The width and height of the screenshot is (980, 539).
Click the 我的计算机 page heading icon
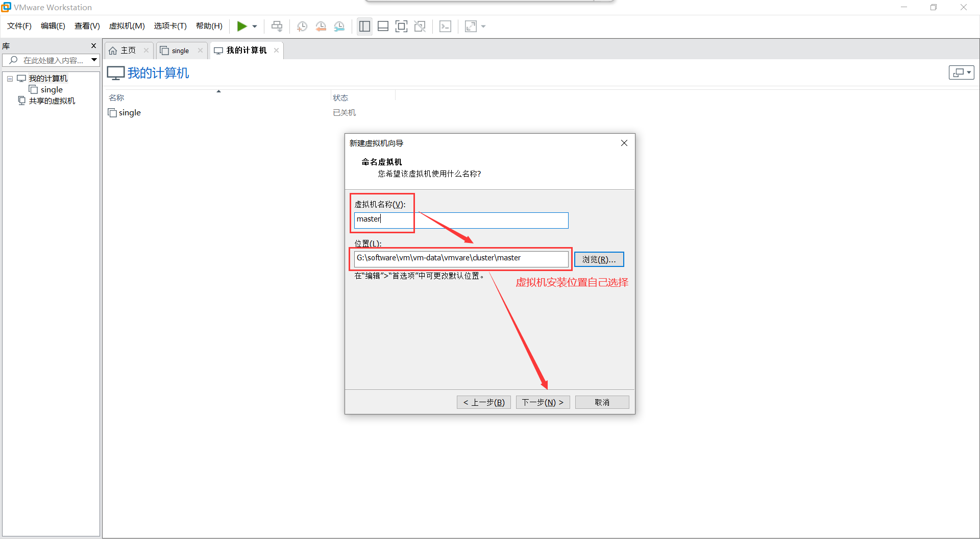pos(116,73)
